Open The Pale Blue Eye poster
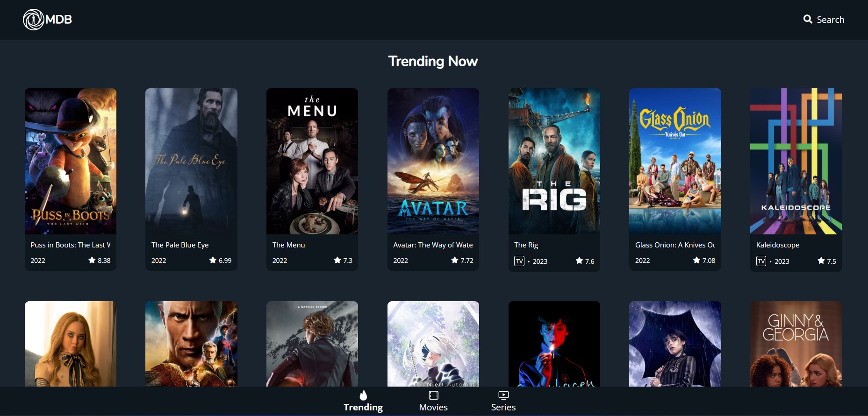868x416 pixels. (x=191, y=161)
